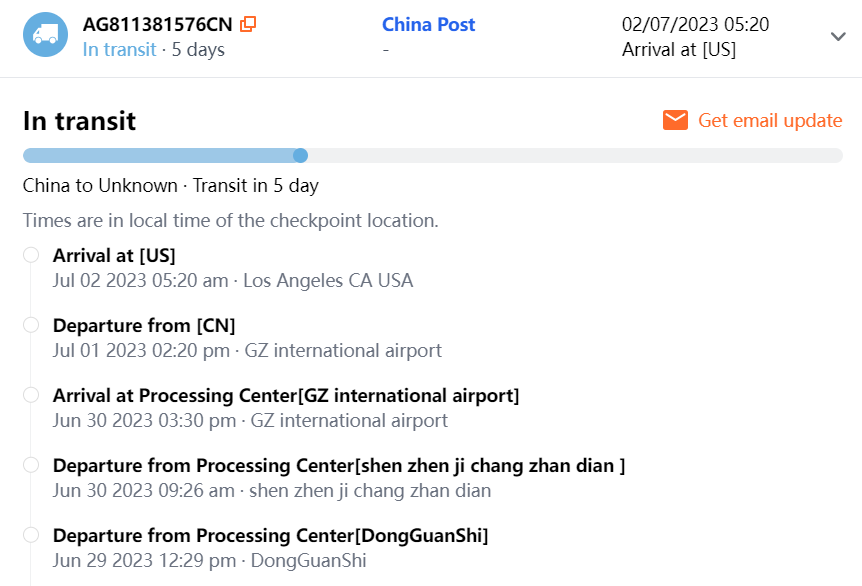Click the latest update date 02/07/2023 05:20

pos(695,24)
